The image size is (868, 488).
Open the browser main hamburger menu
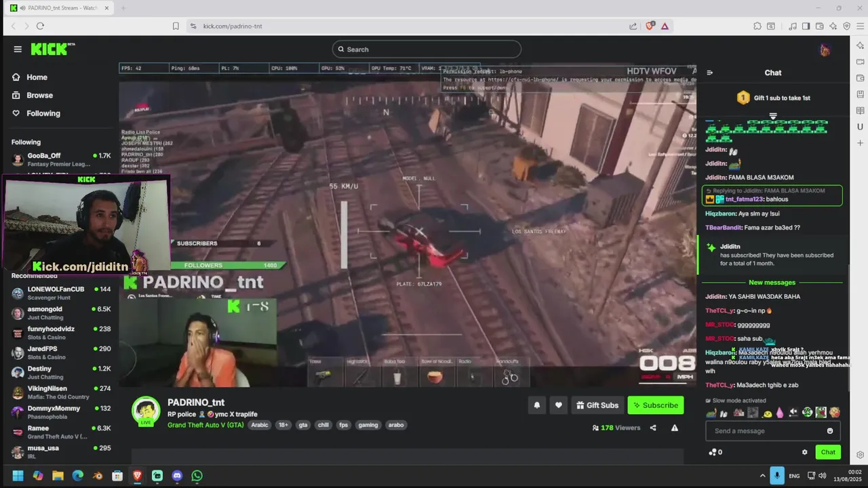click(859, 26)
